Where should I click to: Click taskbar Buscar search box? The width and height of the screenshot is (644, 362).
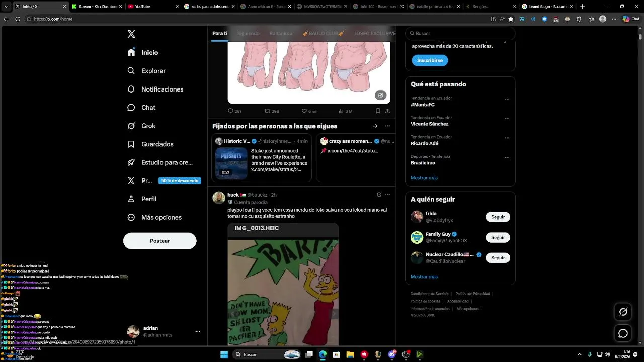coord(268,354)
